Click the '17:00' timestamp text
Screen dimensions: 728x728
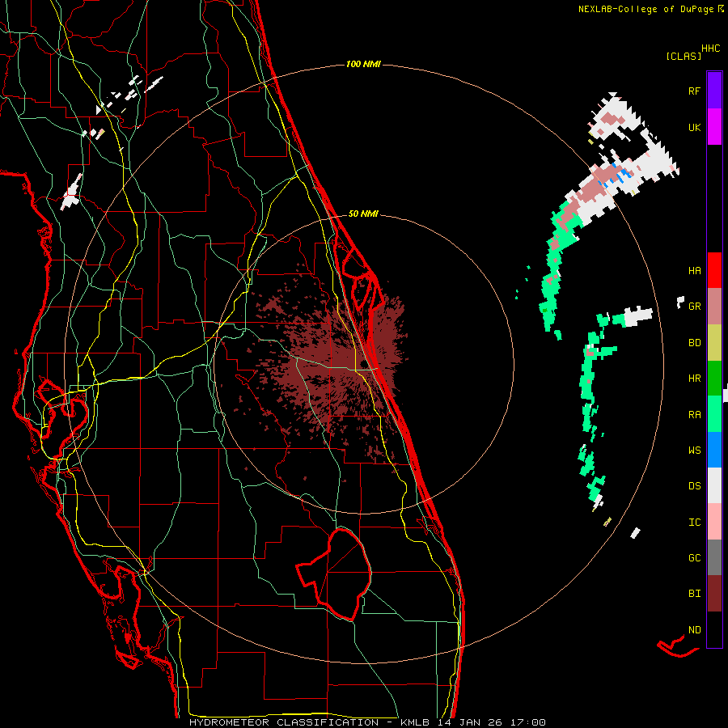click(527, 722)
